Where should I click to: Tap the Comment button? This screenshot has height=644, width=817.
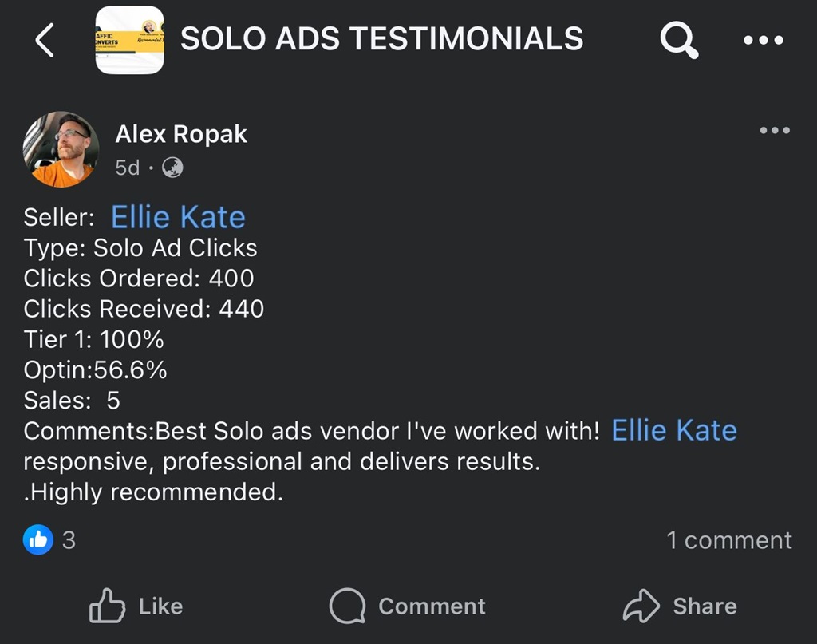408,606
